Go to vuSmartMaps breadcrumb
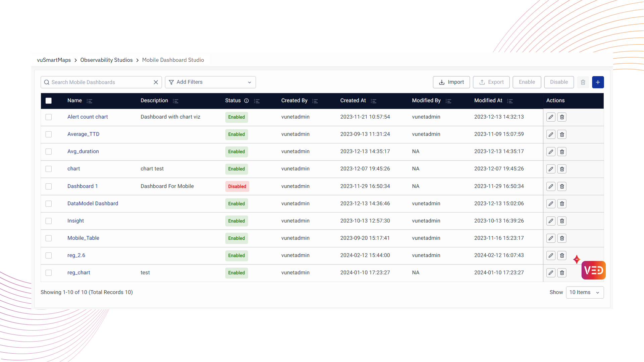Image resolution: width=644 pixels, height=362 pixels. coord(54,60)
